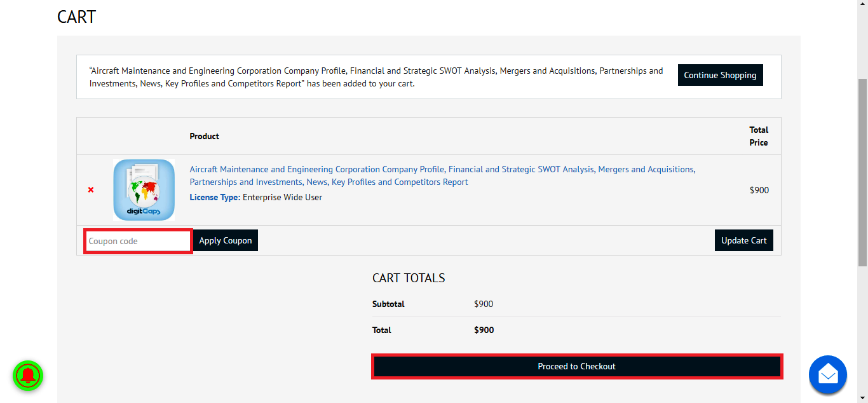Click inside the Coupon code field
The height and width of the screenshot is (403, 868).
pyautogui.click(x=137, y=240)
